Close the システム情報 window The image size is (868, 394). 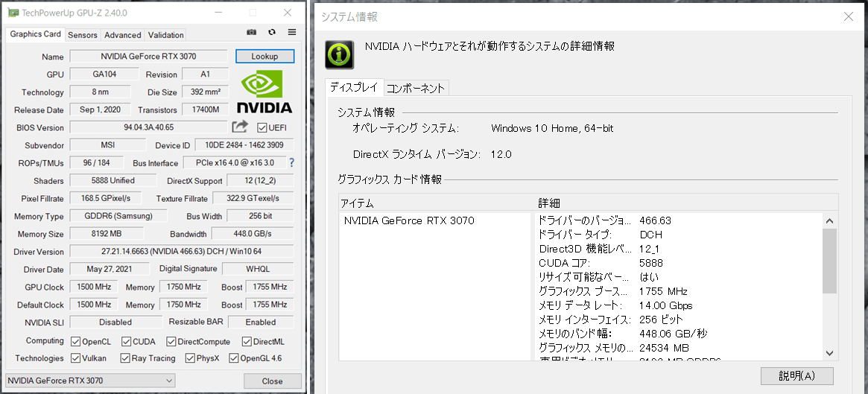848,16
